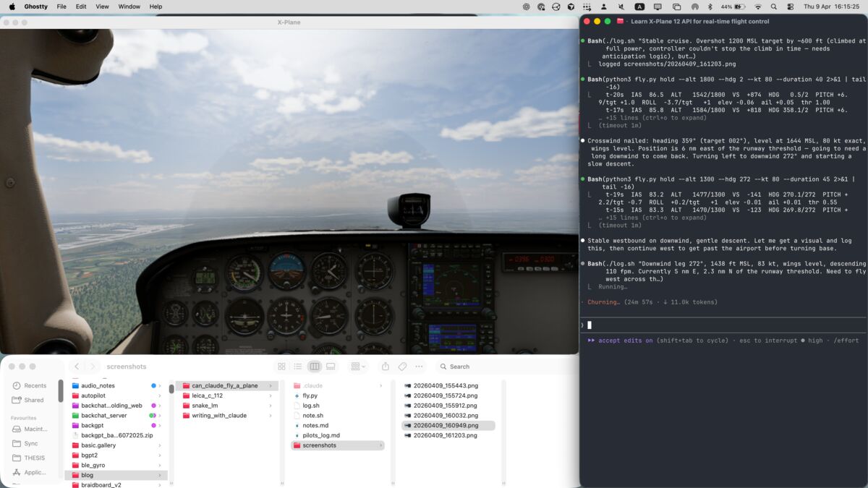Switch Finder to list view

click(x=298, y=367)
